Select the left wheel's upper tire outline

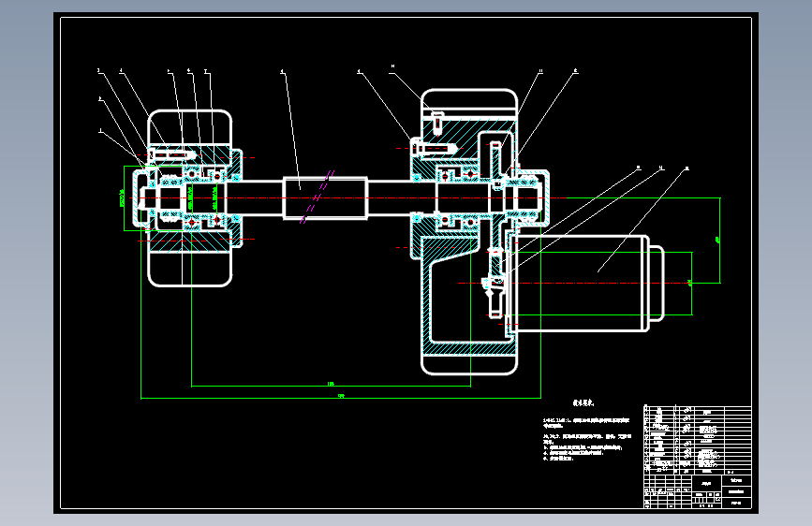click(x=189, y=127)
